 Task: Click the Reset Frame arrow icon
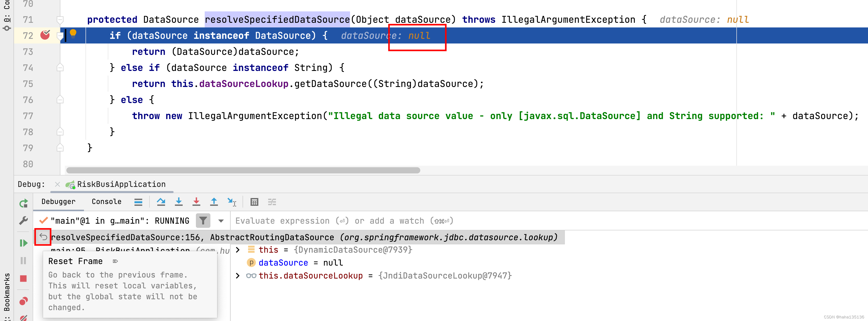(x=43, y=237)
